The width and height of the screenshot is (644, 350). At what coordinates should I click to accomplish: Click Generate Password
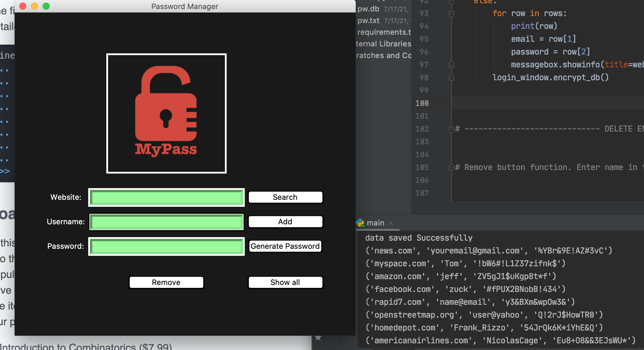285,246
